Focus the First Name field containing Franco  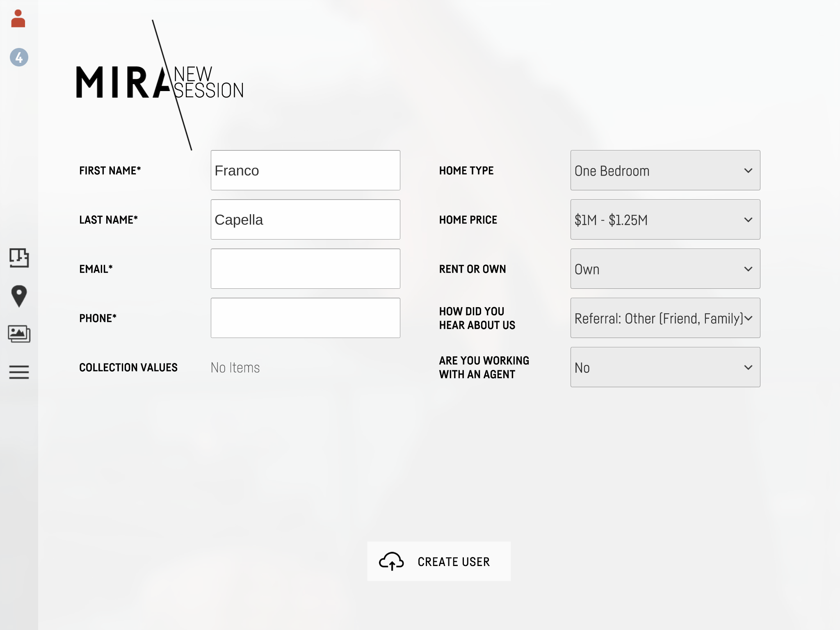[306, 170]
